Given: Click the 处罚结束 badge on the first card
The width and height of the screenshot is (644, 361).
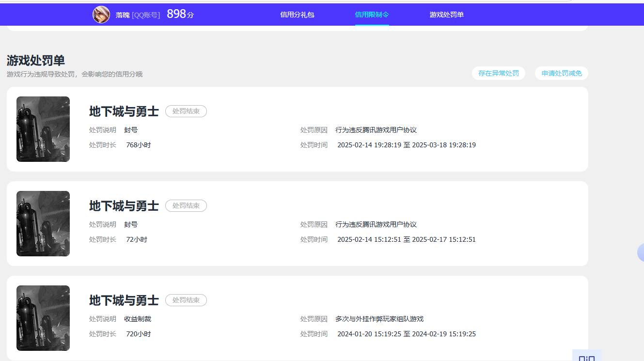Looking at the screenshot, I should click(x=186, y=111).
